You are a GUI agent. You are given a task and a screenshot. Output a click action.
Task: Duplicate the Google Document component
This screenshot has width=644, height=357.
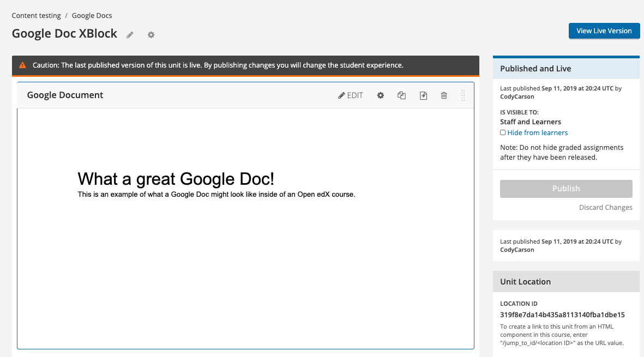[x=402, y=95]
